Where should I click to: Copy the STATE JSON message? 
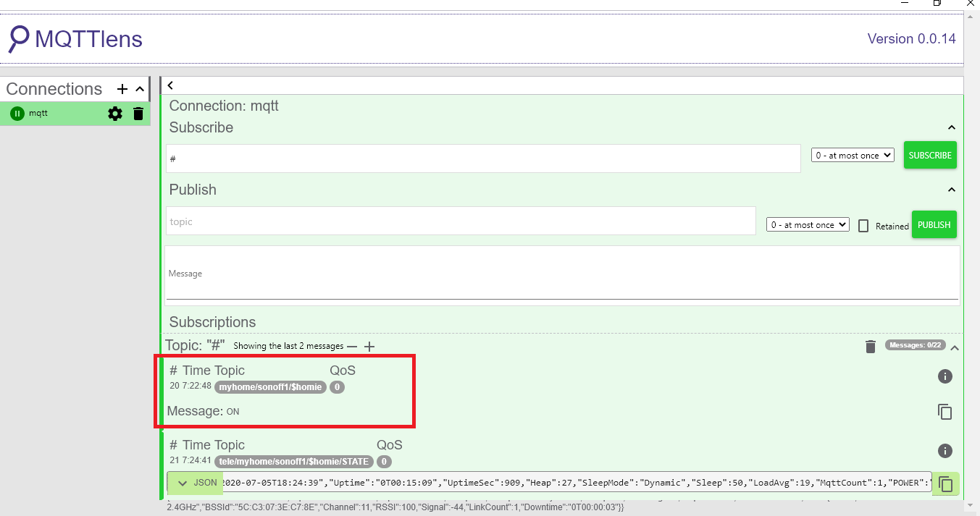(945, 483)
